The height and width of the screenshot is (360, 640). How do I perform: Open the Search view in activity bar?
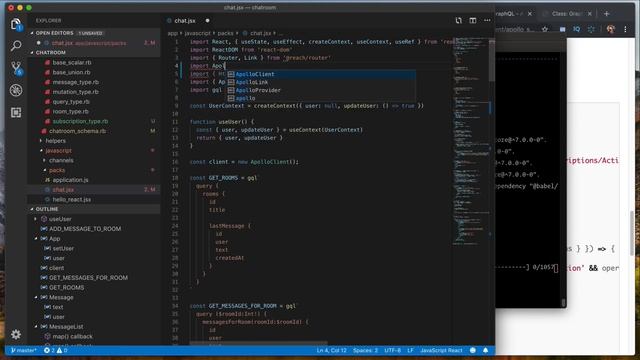[16, 45]
